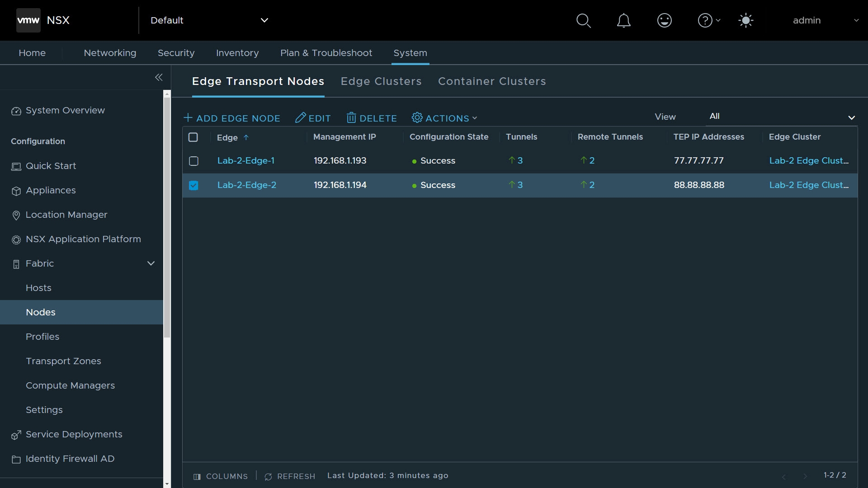
Task: Collapse the Fabric section chevron
Action: (151, 263)
